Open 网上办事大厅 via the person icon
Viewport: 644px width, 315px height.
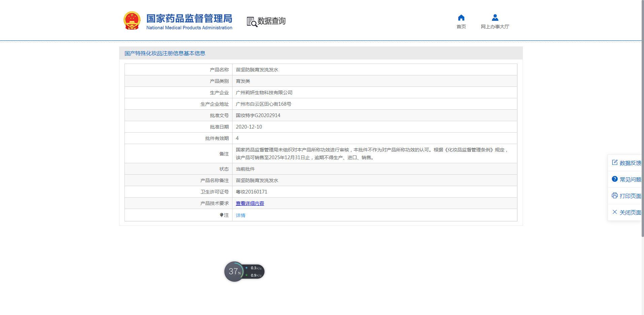(x=495, y=18)
